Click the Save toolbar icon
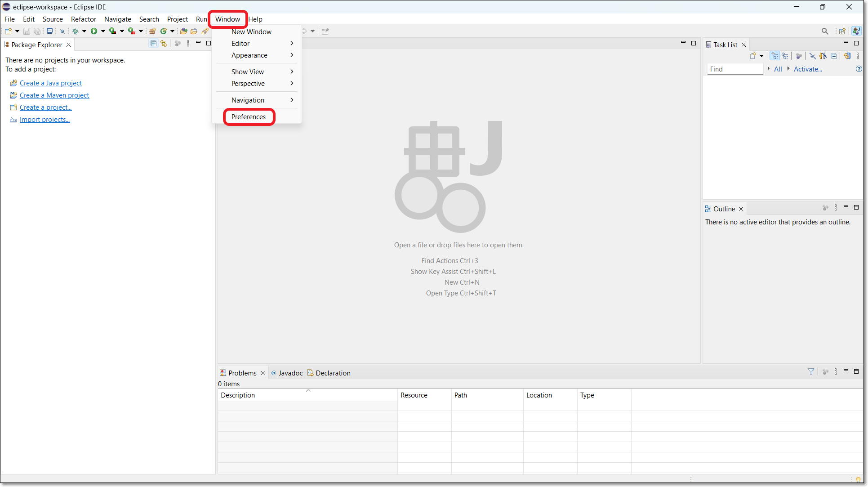The width and height of the screenshot is (868, 487). point(27,31)
